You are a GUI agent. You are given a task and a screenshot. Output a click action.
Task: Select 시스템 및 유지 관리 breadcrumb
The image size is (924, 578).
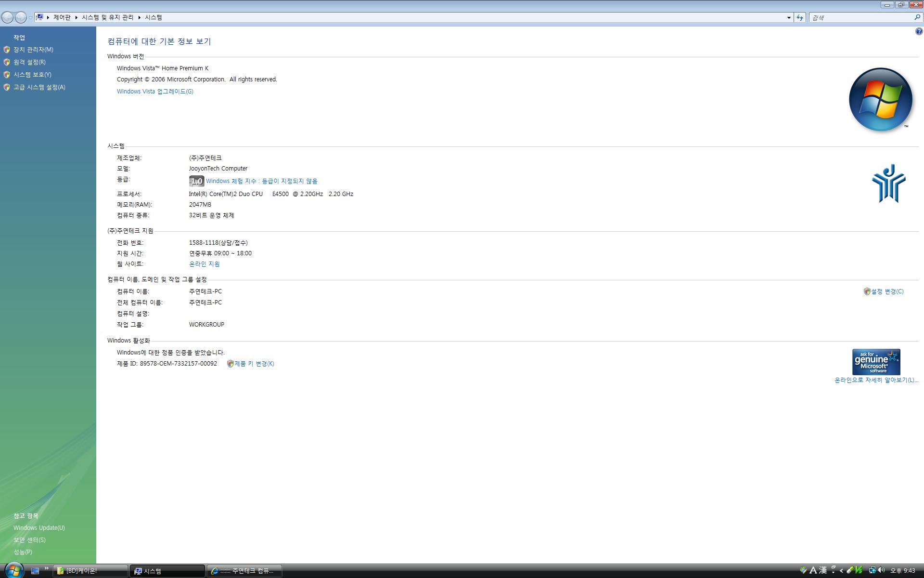[107, 17]
